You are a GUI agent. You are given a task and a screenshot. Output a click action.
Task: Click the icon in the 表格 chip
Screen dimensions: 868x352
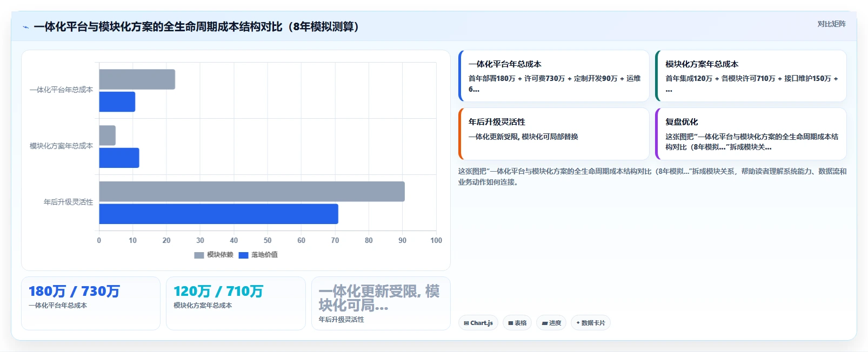click(x=511, y=323)
